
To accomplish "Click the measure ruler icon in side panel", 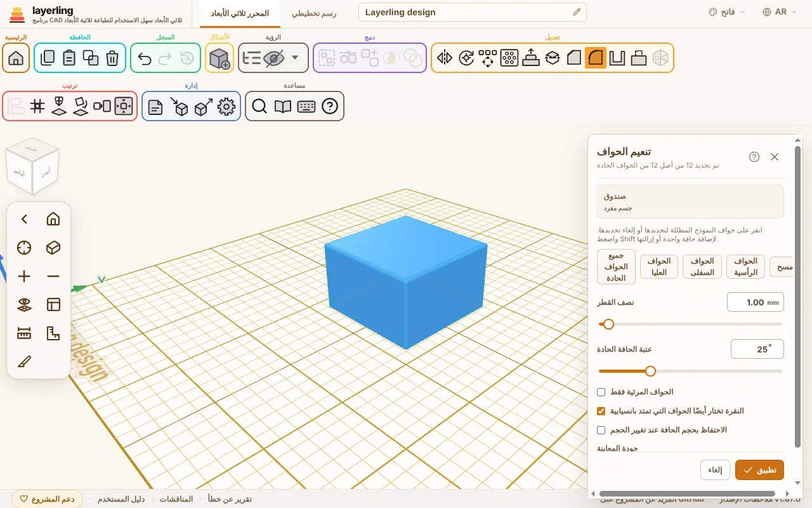I will 24,333.
